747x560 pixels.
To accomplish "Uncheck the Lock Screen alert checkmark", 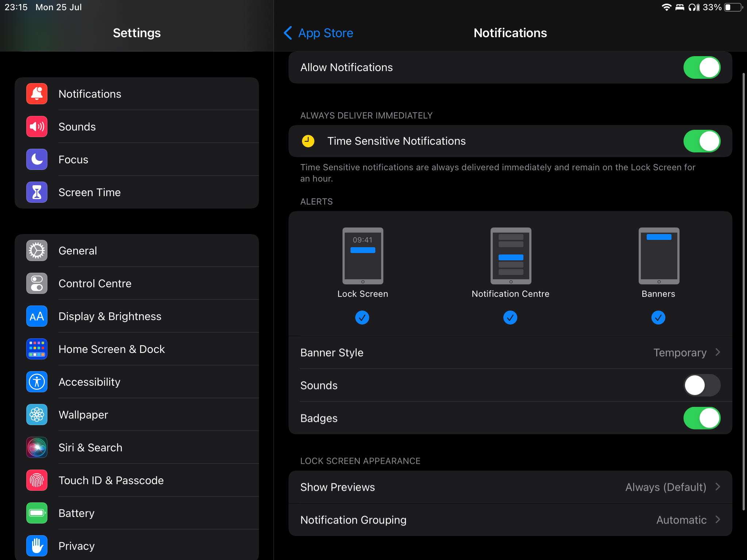I will (362, 318).
